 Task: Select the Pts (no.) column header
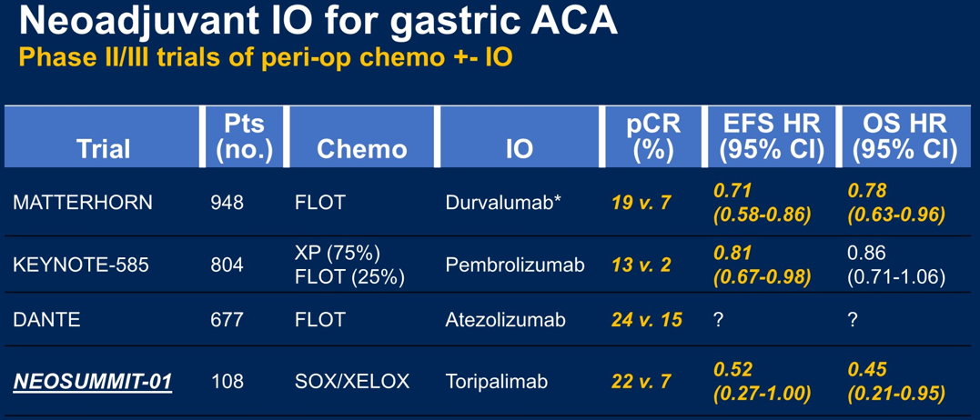point(245,136)
